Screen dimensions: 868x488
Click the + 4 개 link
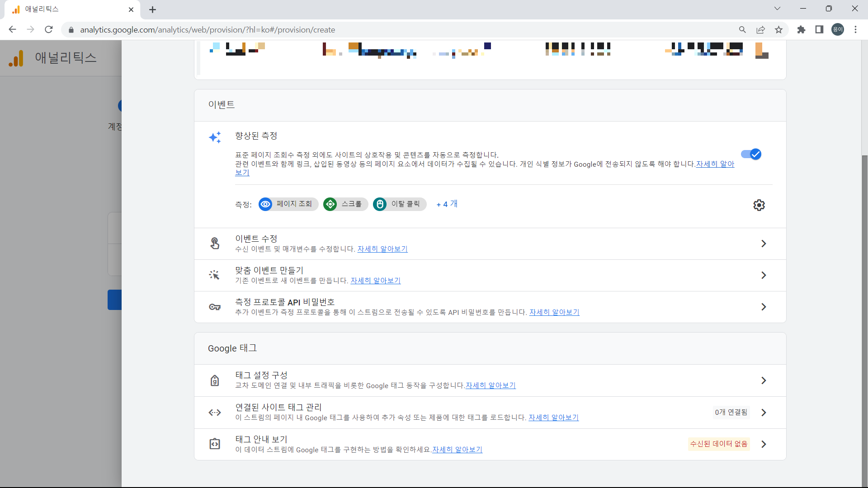click(447, 204)
